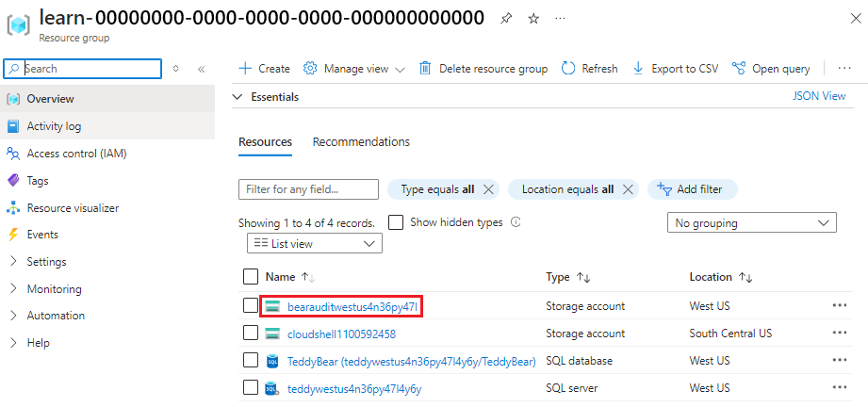
Task: Click Delete resource group
Action: point(483,69)
